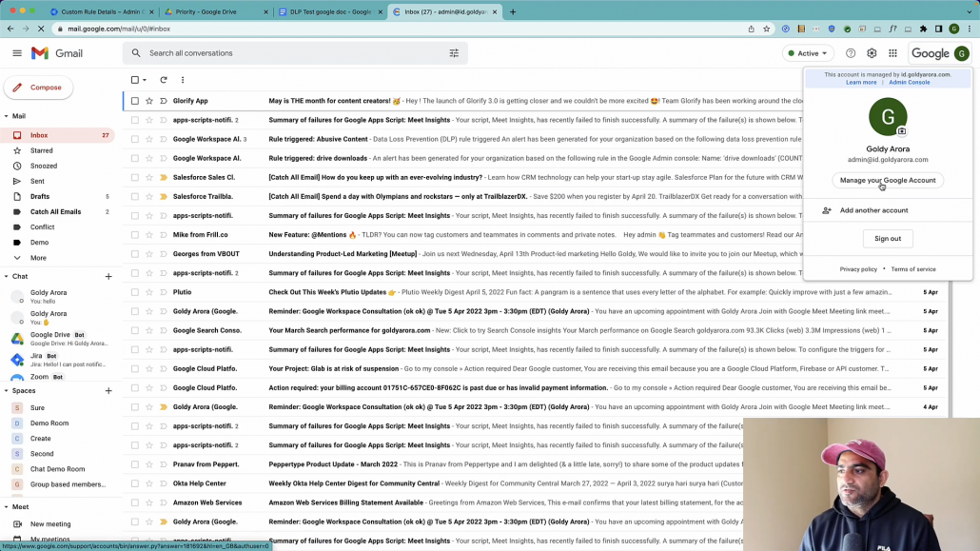Check the Okta Help Center email

click(135, 483)
